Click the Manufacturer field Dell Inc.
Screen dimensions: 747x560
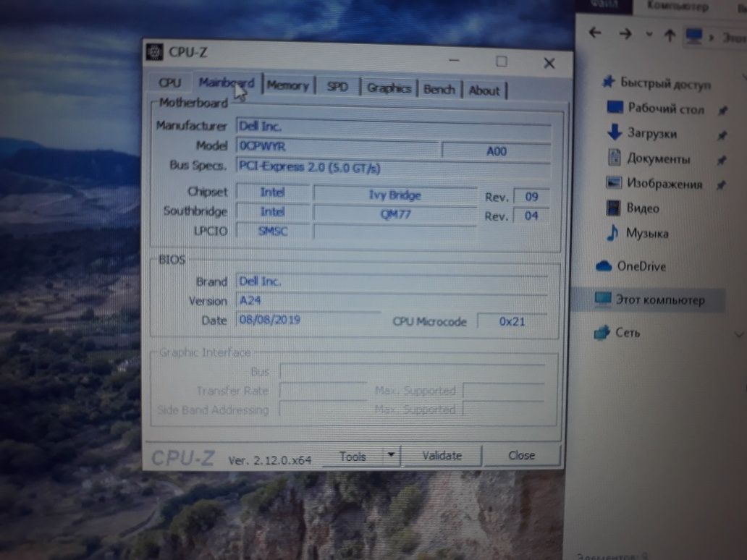(x=394, y=127)
